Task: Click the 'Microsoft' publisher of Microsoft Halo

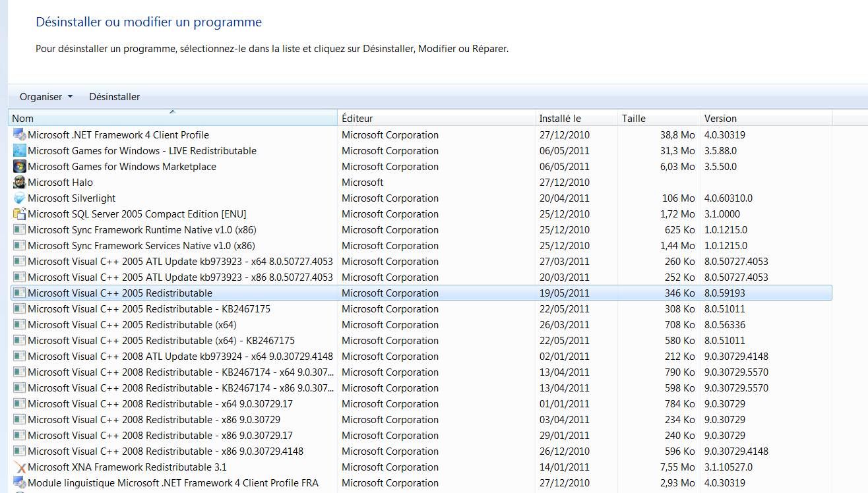Action: [362, 182]
